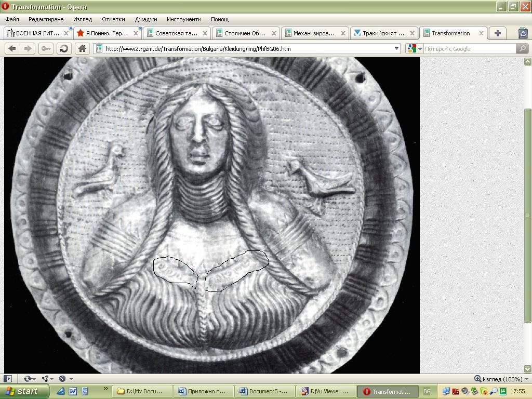Open the Инструменти menu
This screenshot has width=532, height=399.
pyautogui.click(x=184, y=19)
